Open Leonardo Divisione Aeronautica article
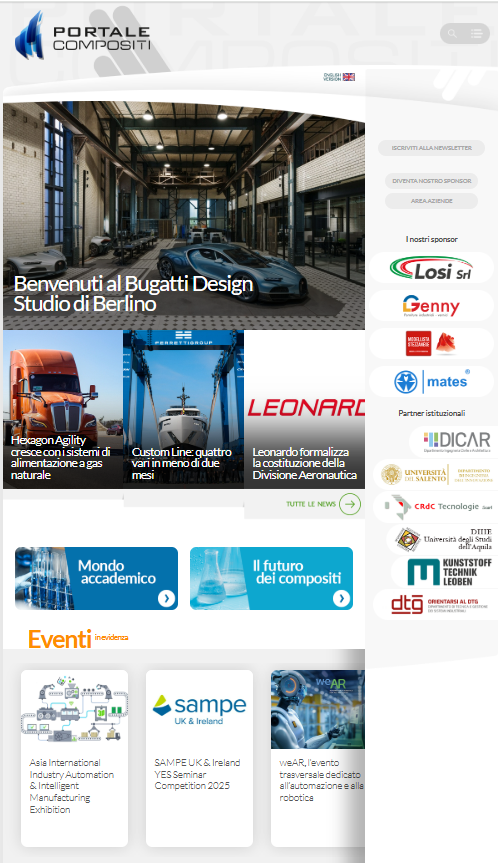The image size is (498, 863). tap(304, 409)
